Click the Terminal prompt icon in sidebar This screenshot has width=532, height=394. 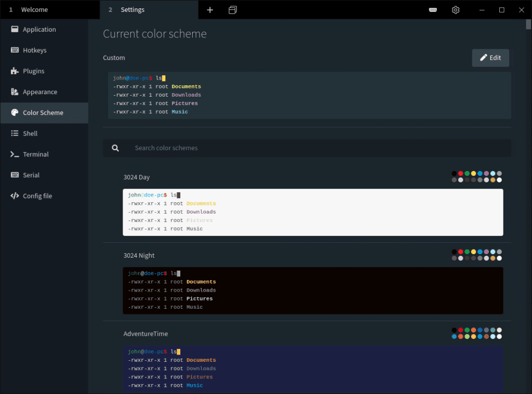[15, 154]
